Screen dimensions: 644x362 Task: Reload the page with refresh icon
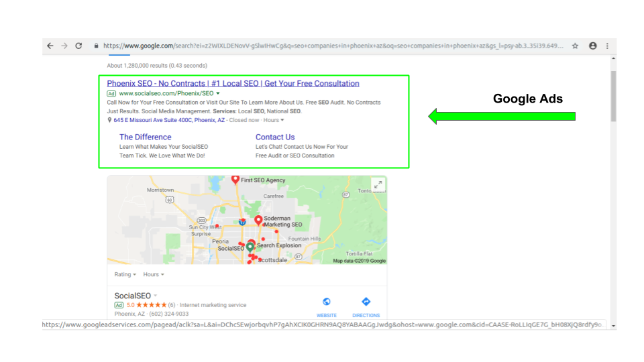click(x=78, y=46)
